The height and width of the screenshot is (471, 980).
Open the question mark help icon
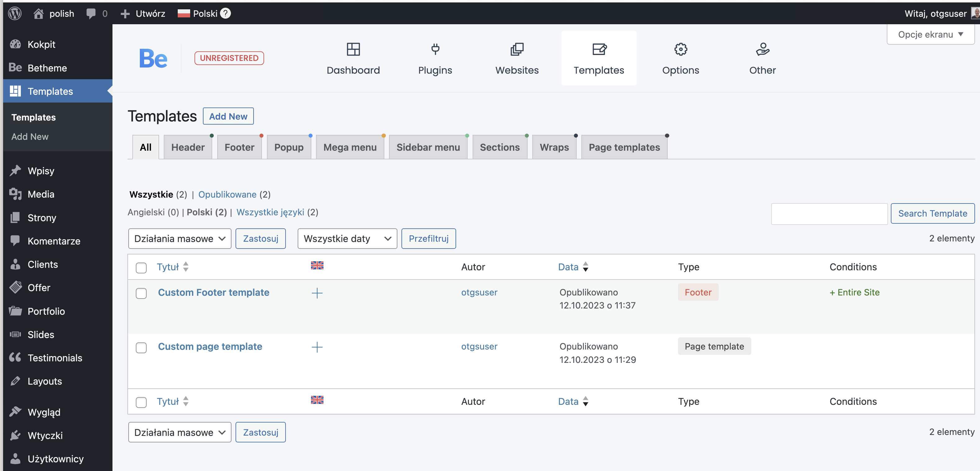tap(226, 13)
